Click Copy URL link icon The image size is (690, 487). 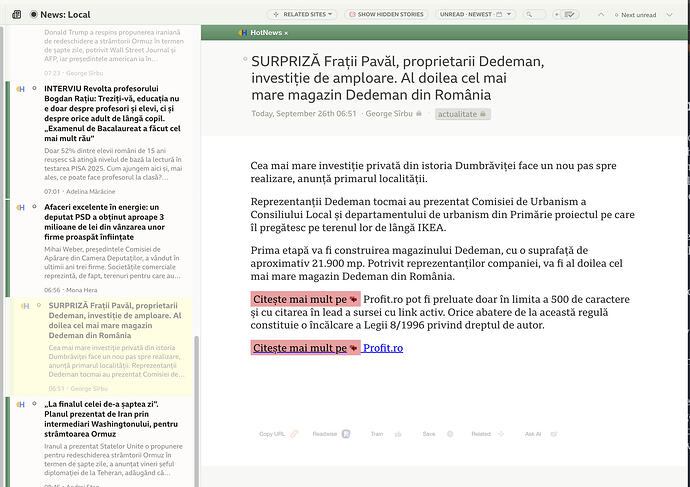pos(294,434)
